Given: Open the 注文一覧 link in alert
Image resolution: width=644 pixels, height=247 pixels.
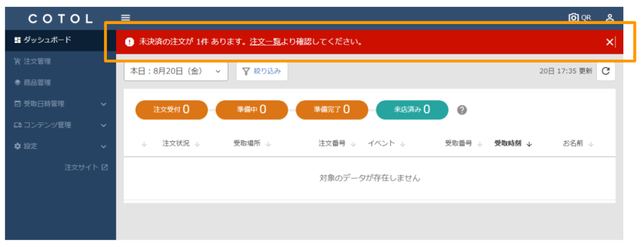Looking at the screenshot, I should click(265, 42).
